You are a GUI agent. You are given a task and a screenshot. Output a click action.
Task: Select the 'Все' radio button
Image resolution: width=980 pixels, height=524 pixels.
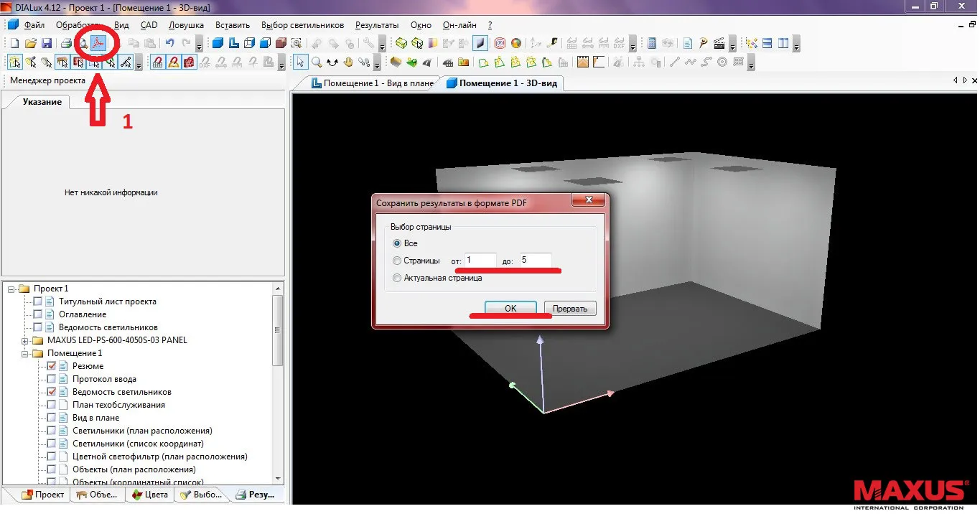(x=397, y=243)
